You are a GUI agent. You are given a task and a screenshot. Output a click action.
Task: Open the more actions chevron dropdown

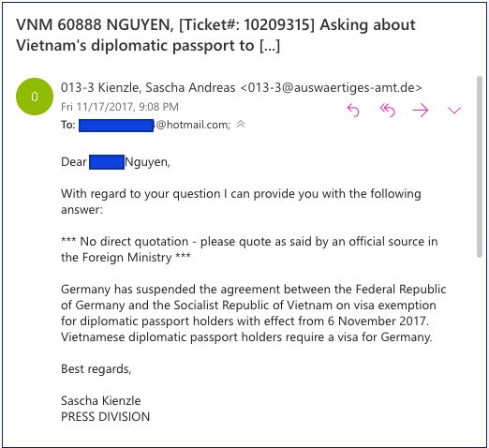(x=454, y=111)
